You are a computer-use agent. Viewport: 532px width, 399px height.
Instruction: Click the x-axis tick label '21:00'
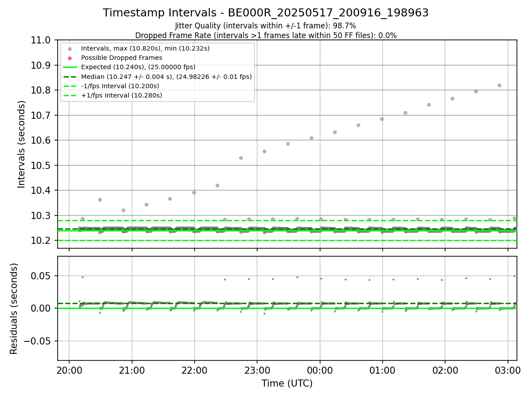click(x=132, y=370)
